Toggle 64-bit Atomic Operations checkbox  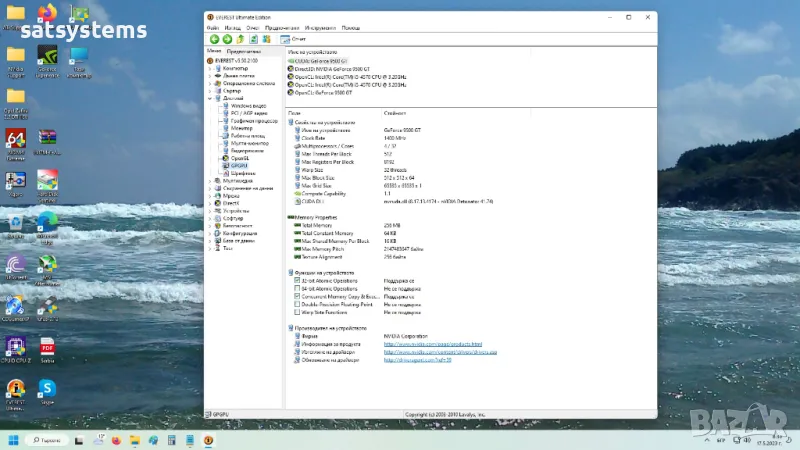pyautogui.click(x=297, y=289)
